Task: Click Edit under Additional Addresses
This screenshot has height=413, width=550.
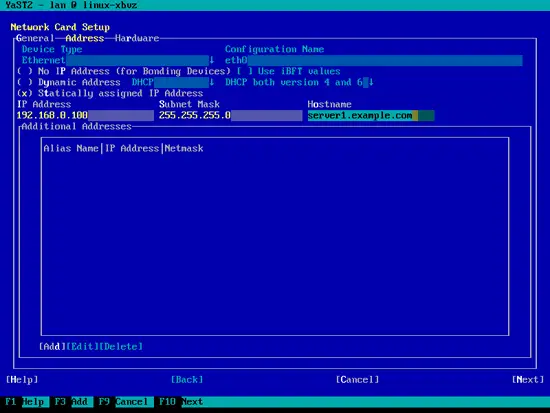Action: point(82,347)
